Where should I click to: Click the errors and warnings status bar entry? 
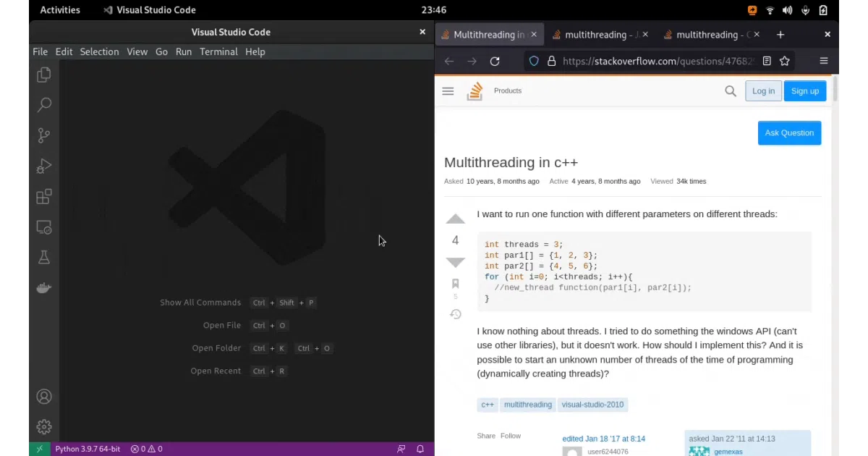point(146,449)
